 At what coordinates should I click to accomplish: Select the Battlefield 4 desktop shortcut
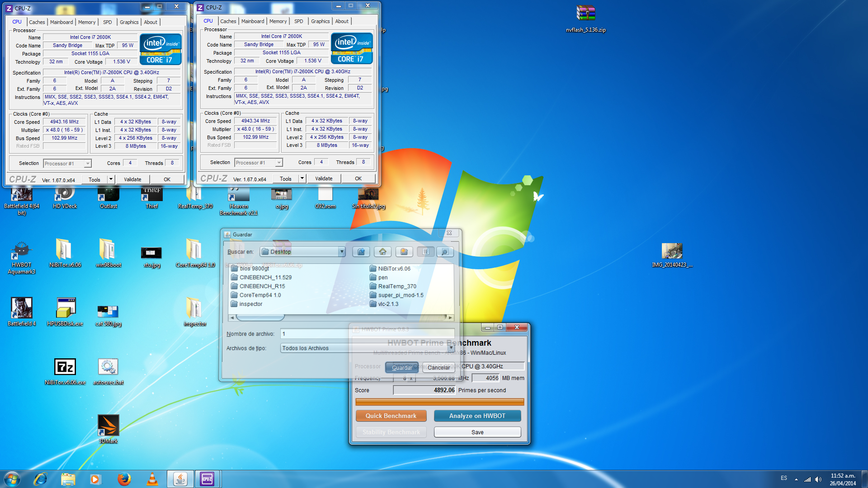[21, 312]
